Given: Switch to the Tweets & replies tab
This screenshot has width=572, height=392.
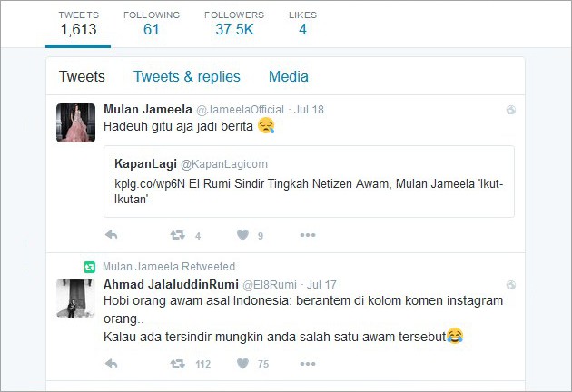Looking at the screenshot, I should point(187,76).
